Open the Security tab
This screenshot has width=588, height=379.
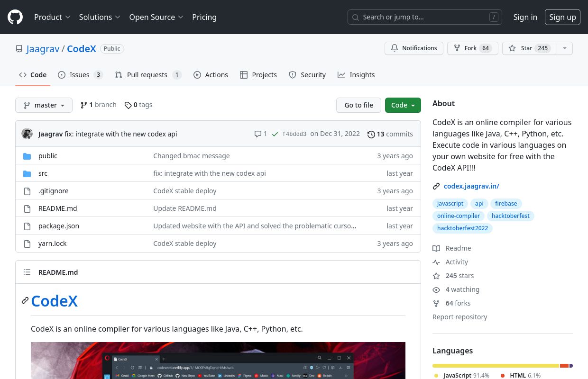(307, 75)
